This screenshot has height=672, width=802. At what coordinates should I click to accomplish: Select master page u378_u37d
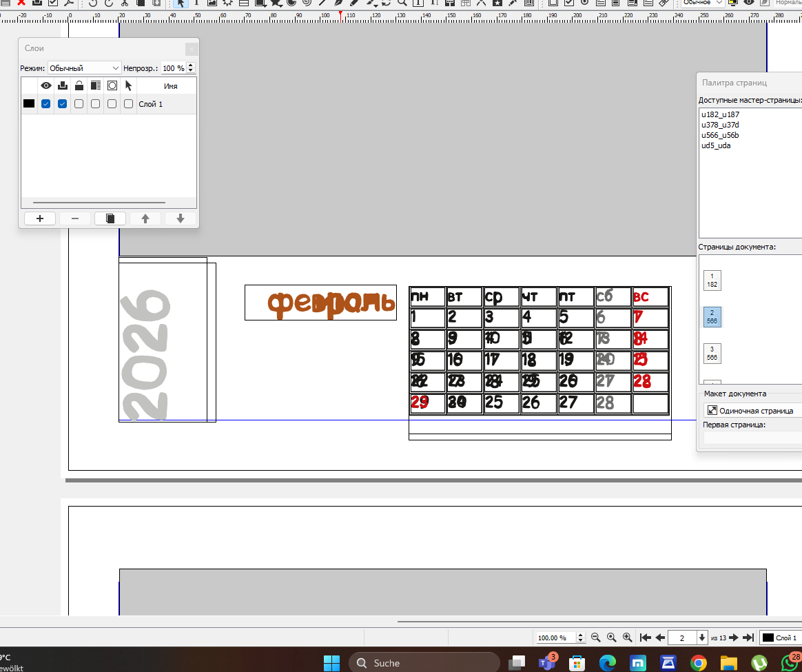(x=720, y=125)
